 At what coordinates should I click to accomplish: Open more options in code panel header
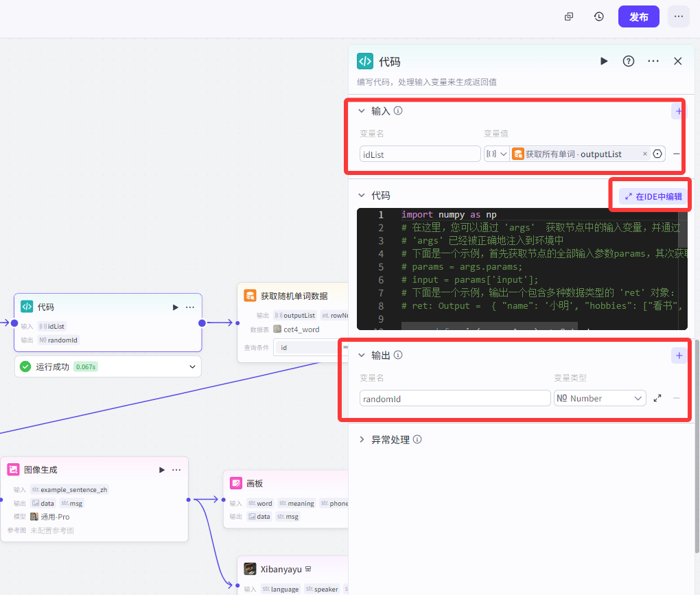coord(653,61)
